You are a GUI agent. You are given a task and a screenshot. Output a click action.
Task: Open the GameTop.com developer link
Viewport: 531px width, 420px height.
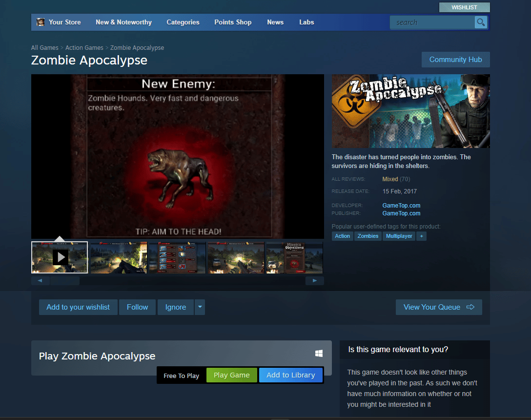(401, 206)
